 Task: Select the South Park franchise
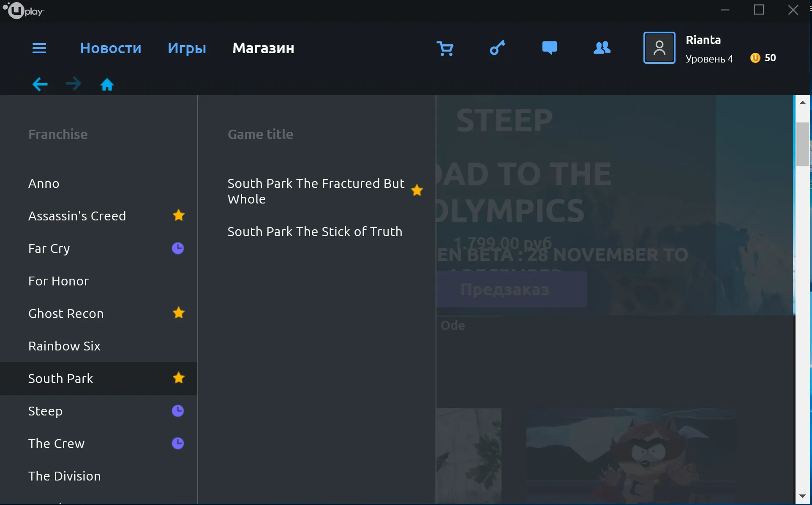click(99, 378)
